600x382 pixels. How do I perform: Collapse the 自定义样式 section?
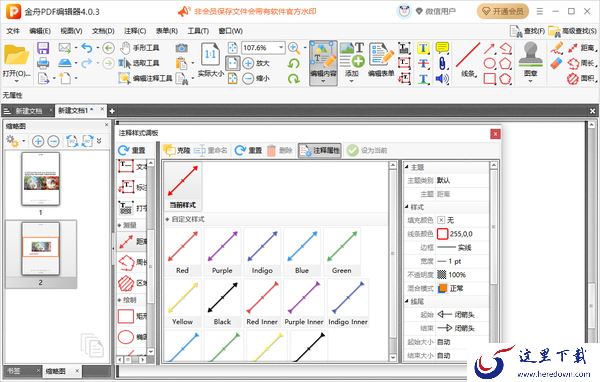click(167, 219)
